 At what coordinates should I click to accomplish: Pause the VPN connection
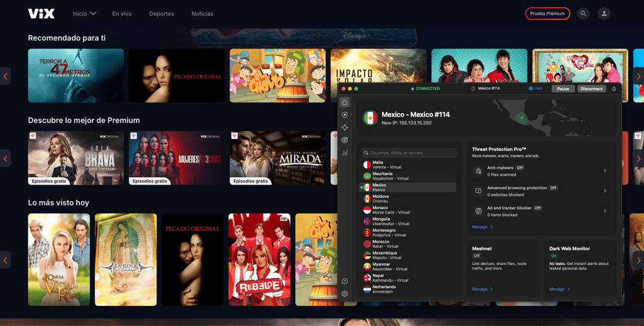click(x=563, y=89)
